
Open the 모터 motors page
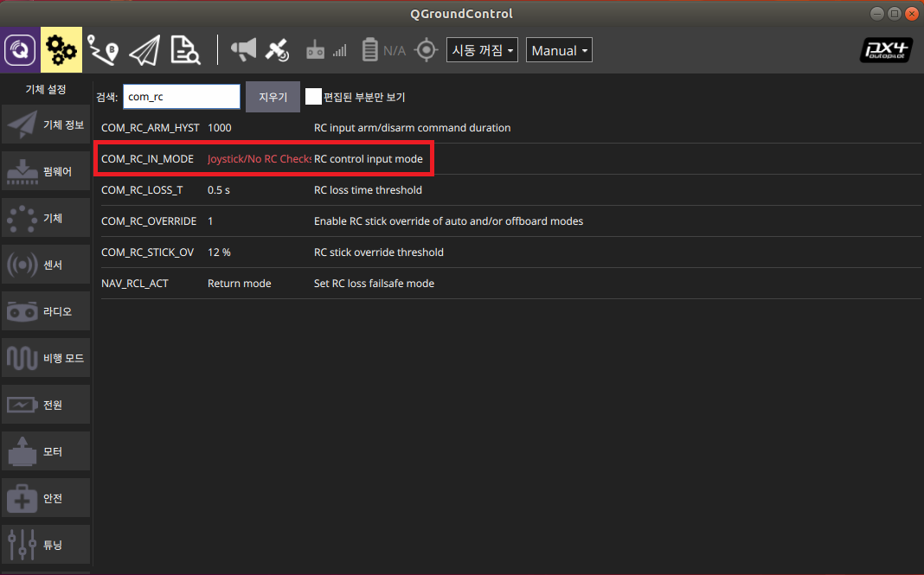pyautogui.click(x=46, y=451)
